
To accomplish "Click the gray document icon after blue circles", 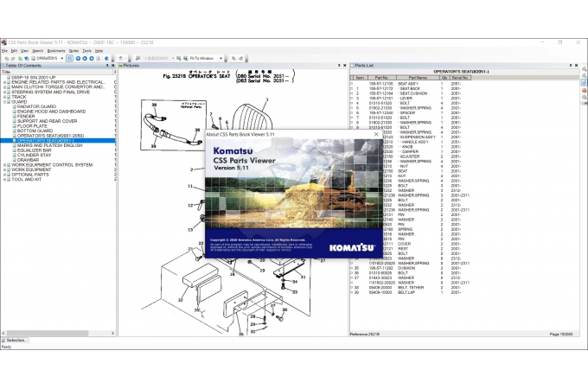I will (99, 59).
